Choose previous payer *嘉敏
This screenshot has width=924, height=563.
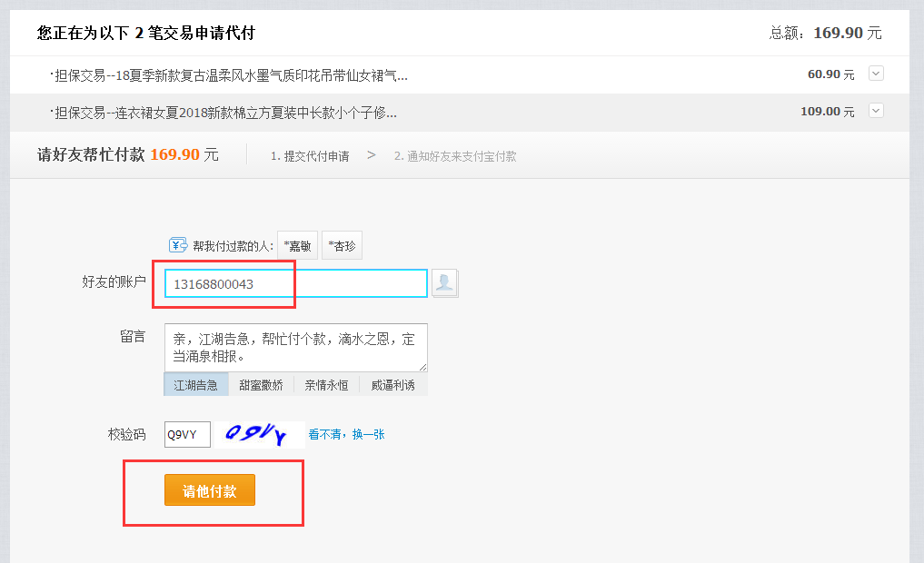(297, 246)
